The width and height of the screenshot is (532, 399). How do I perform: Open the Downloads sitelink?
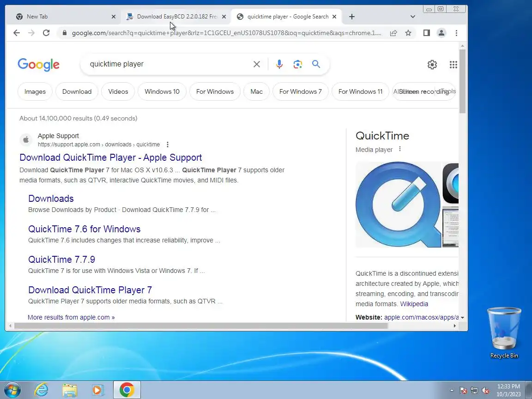51,199
